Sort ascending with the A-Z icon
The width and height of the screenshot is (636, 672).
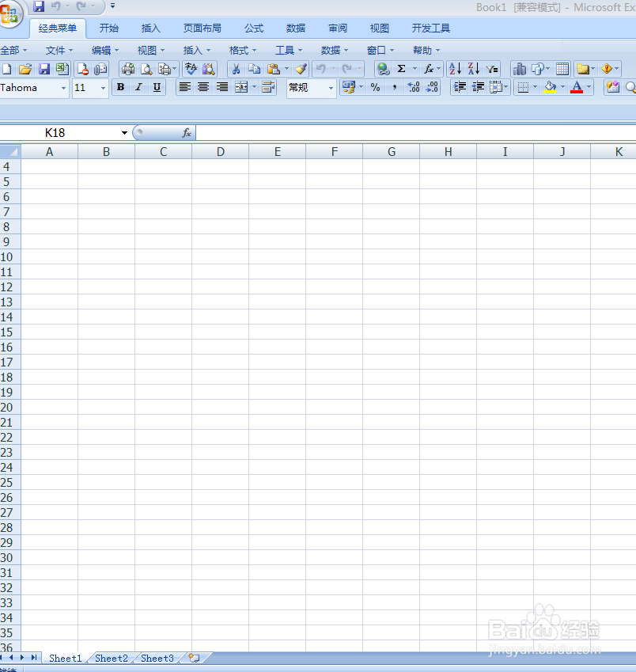click(455, 69)
